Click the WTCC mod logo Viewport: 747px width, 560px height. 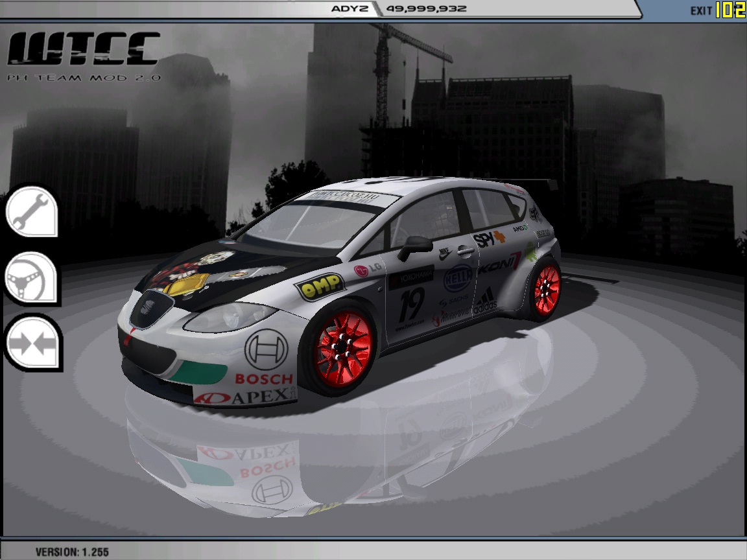tap(84, 56)
